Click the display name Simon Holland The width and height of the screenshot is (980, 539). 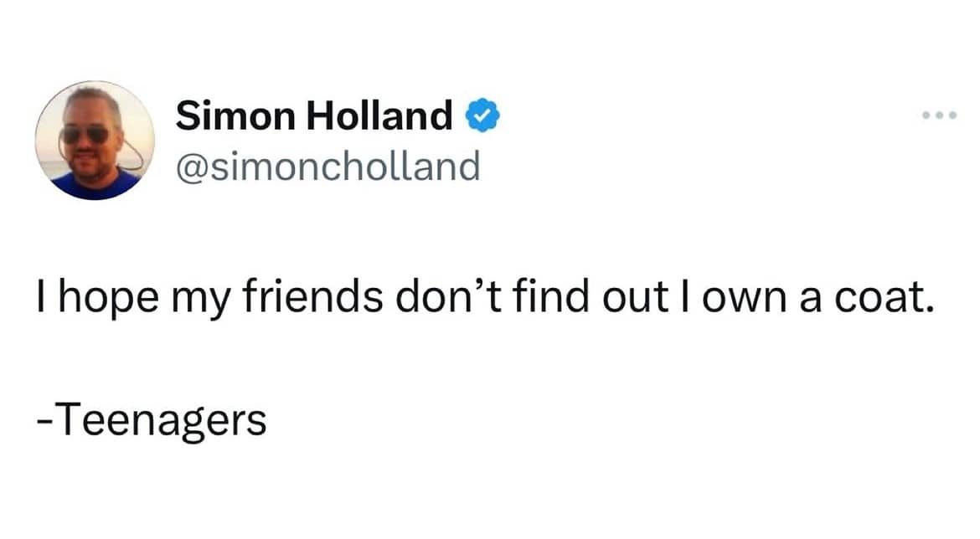click(314, 116)
